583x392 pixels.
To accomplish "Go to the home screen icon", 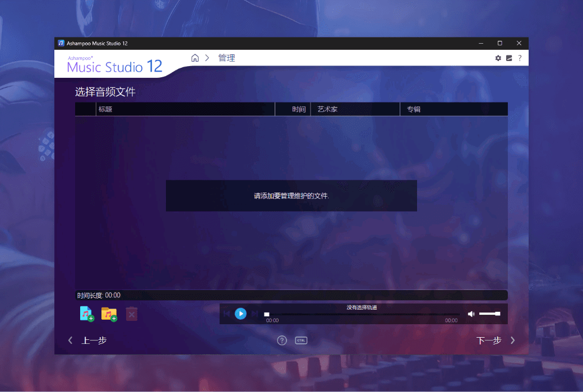I will [195, 58].
